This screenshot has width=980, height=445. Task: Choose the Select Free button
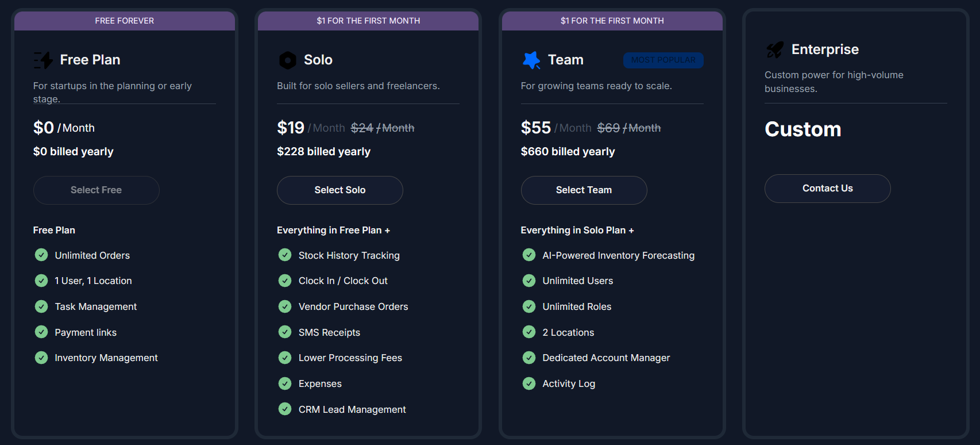click(x=97, y=190)
